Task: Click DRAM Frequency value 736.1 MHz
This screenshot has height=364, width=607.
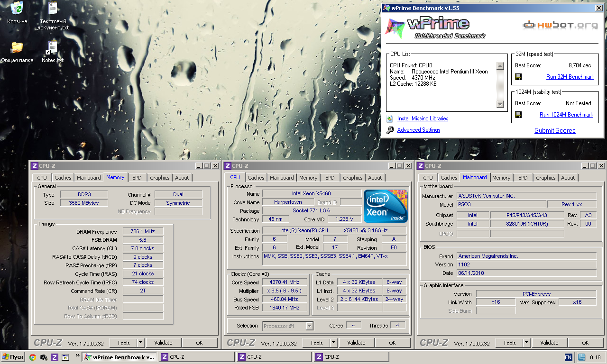Action: [x=143, y=231]
